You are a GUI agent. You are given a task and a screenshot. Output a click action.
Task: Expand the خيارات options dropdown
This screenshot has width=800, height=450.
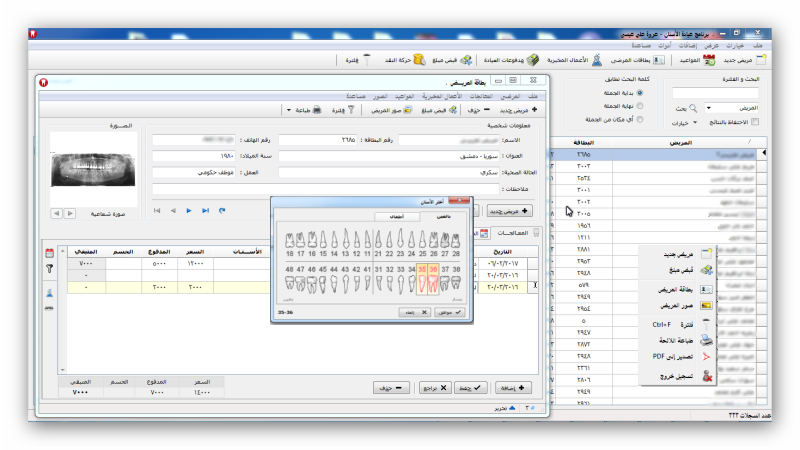pyautogui.click(x=697, y=123)
